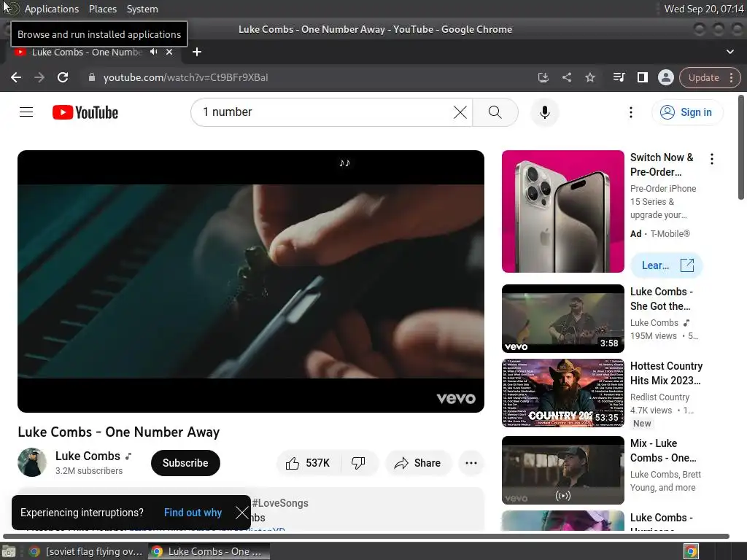The width and height of the screenshot is (747, 560).
Task: Open Luke Combs channel avatar
Action: click(x=32, y=462)
